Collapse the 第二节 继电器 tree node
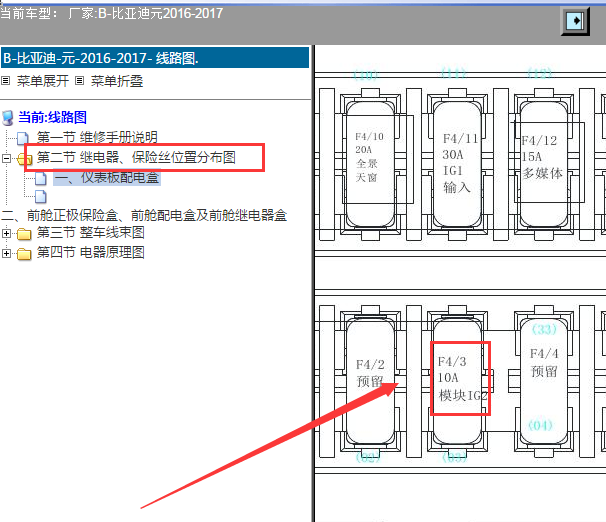The image size is (606, 522). pyautogui.click(x=6, y=158)
